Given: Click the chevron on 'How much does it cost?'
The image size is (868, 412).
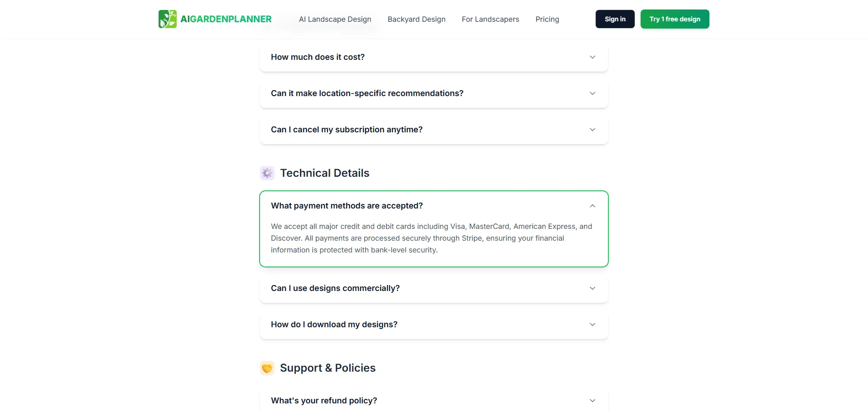Looking at the screenshot, I should pos(592,57).
